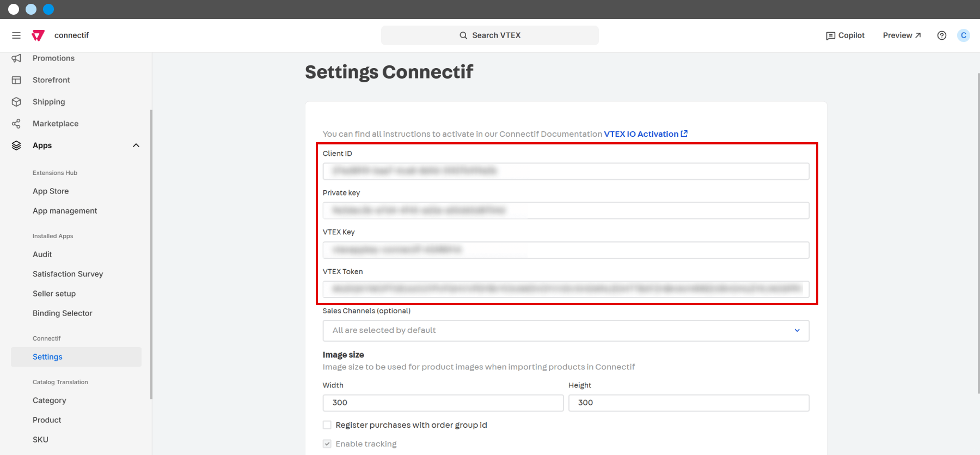
Task: Open the help question mark icon
Action: click(x=942, y=35)
